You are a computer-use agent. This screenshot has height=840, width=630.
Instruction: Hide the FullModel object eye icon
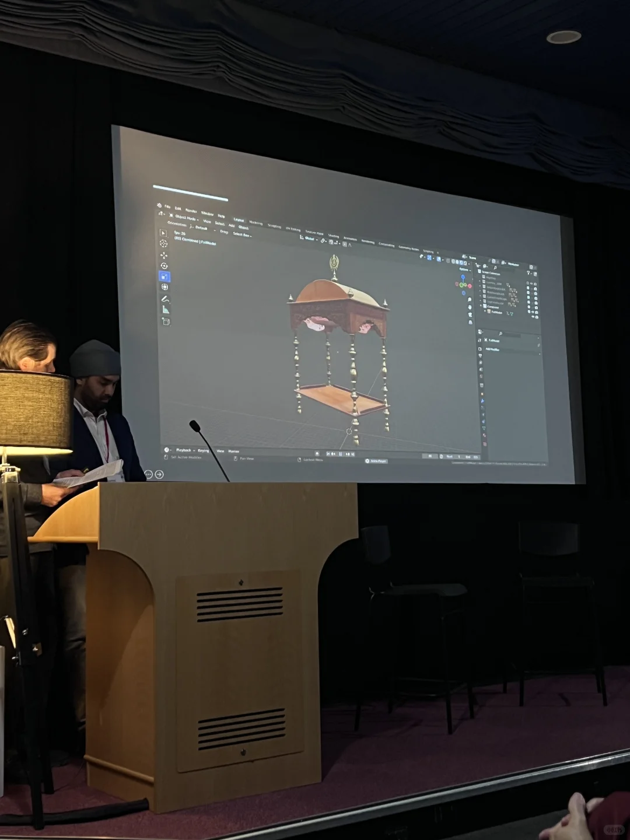tap(533, 316)
